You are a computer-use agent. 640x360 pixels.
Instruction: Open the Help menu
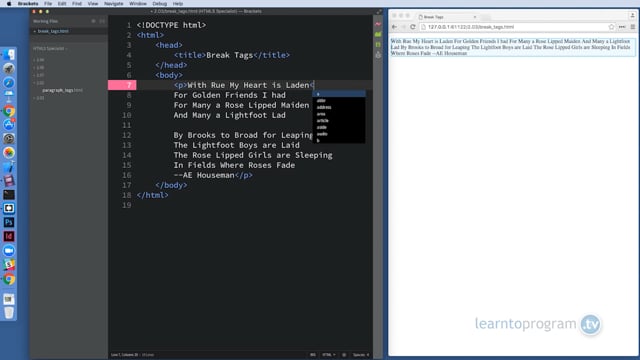click(x=178, y=4)
